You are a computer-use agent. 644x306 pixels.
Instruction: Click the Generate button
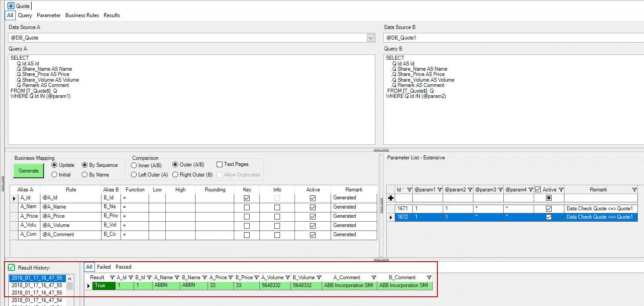point(28,170)
